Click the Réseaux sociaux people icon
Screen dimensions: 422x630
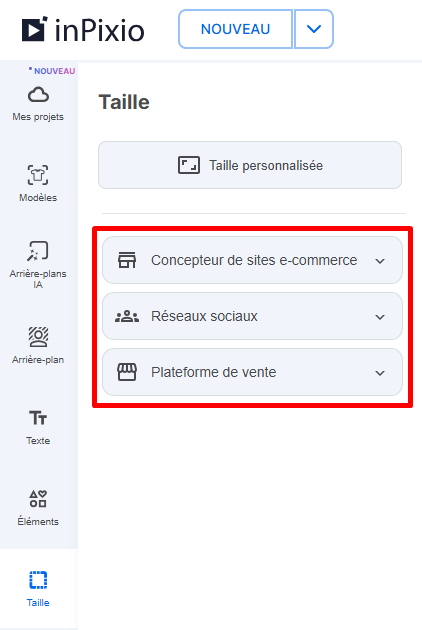coord(127,317)
